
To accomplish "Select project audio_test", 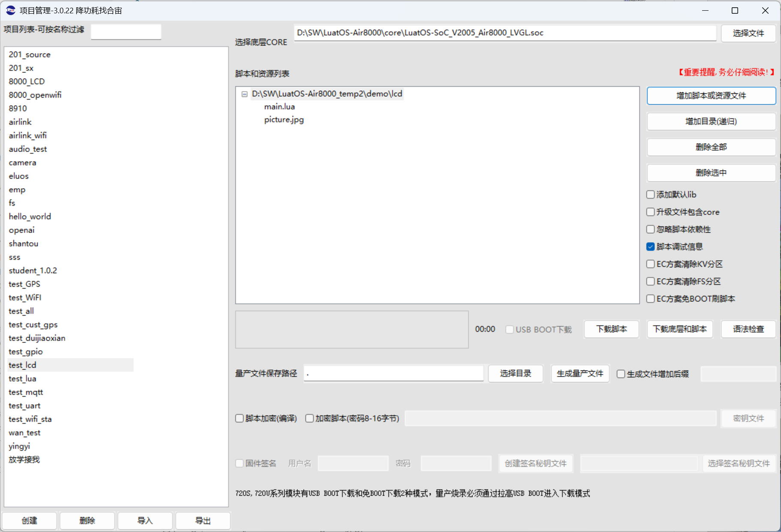I will tap(28, 149).
